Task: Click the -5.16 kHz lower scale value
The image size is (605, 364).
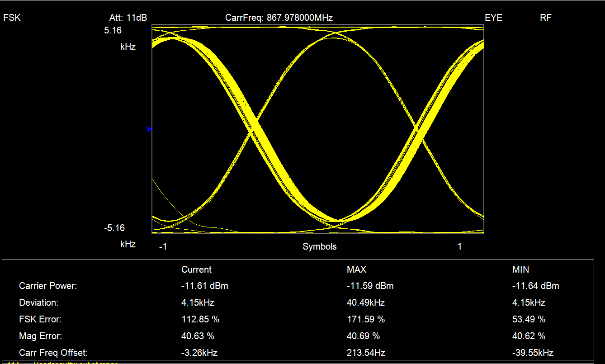Action: coord(114,228)
